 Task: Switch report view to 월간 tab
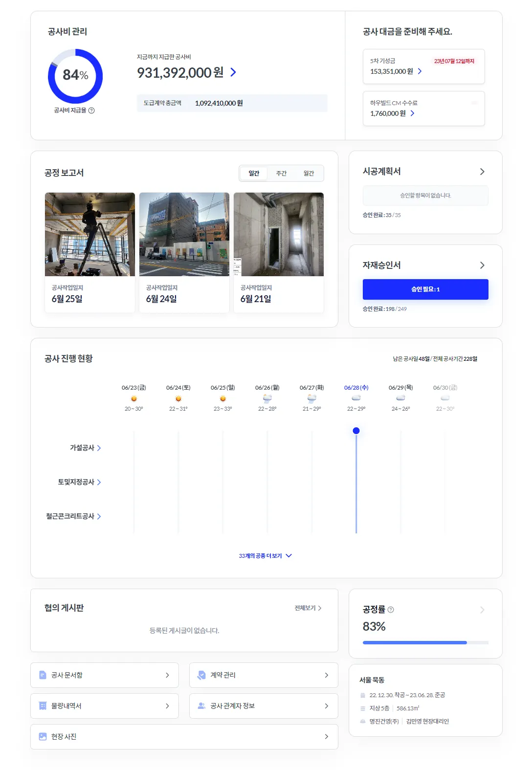pyautogui.click(x=309, y=174)
